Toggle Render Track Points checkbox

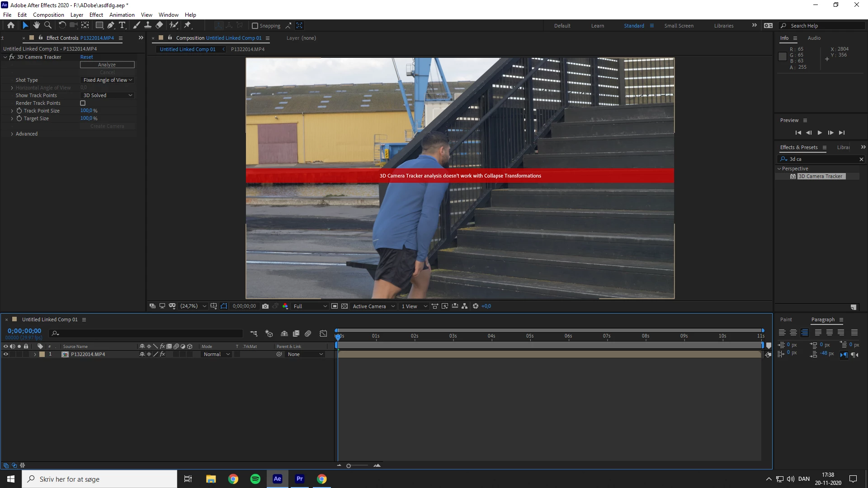[83, 103]
